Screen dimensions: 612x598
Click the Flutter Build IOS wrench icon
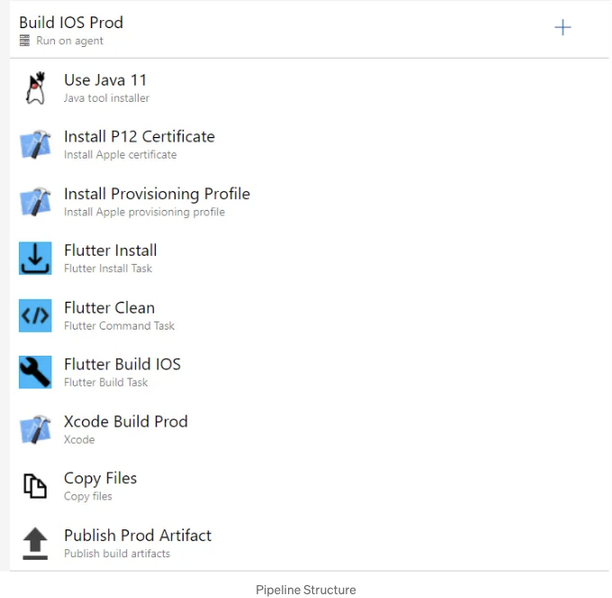pos(36,372)
